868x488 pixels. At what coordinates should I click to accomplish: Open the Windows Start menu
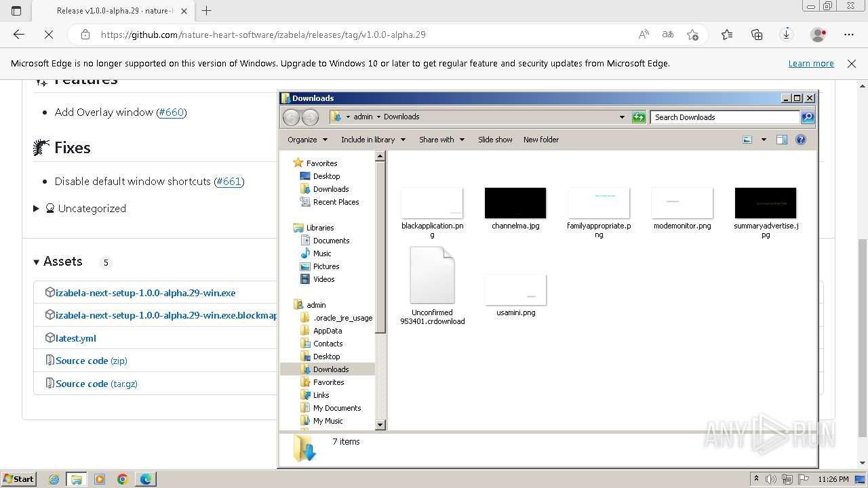point(19,479)
